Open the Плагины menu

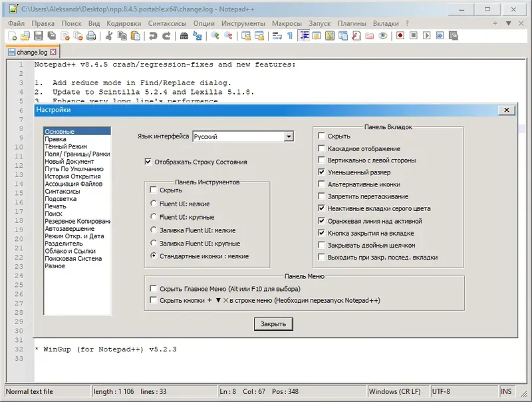(x=352, y=23)
